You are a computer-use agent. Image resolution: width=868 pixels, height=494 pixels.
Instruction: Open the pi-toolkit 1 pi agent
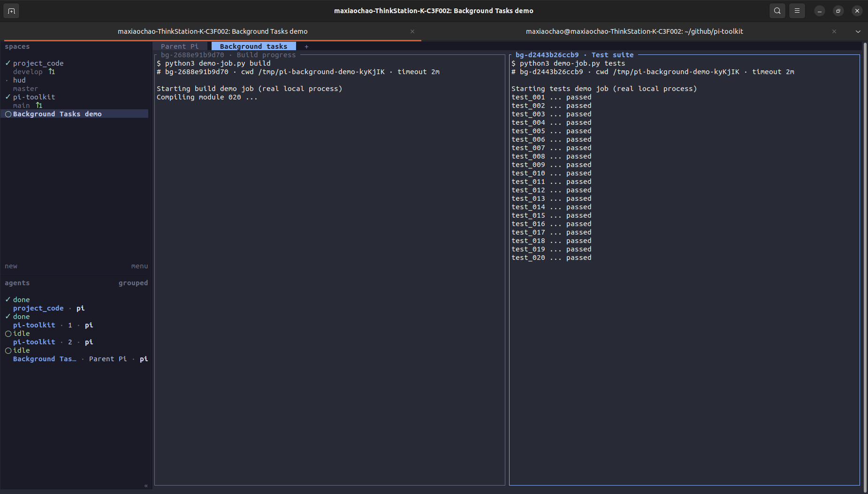point(53,325)
